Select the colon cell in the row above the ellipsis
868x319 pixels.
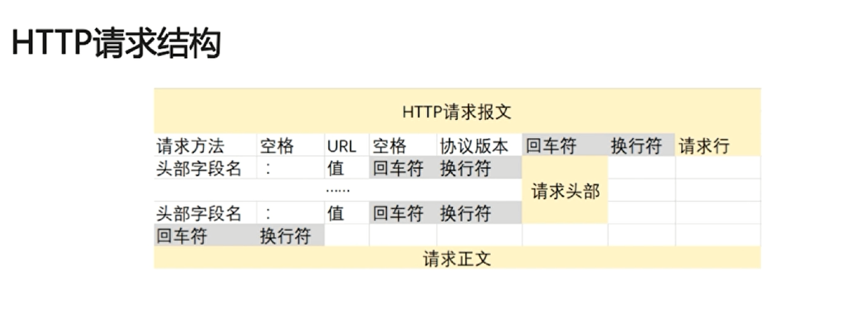pyautogui.click(x=290, y=168)
